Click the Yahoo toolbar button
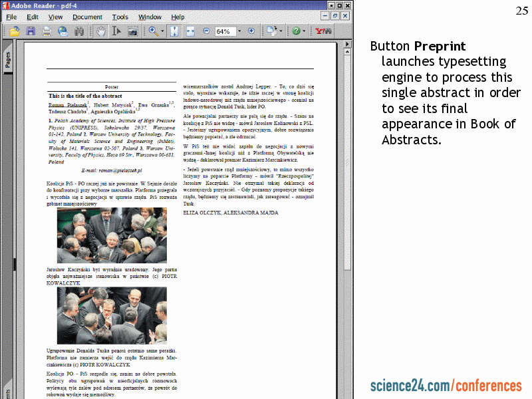 point(323,31)
